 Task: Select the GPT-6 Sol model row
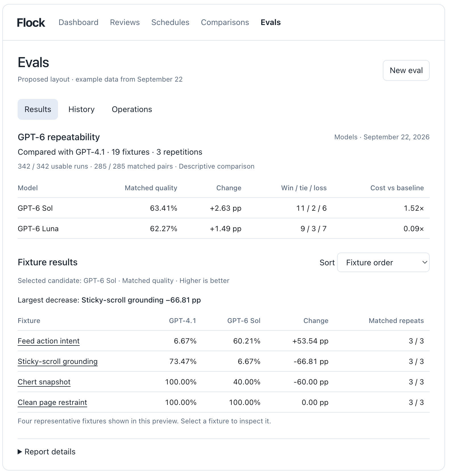pos(223,208)
